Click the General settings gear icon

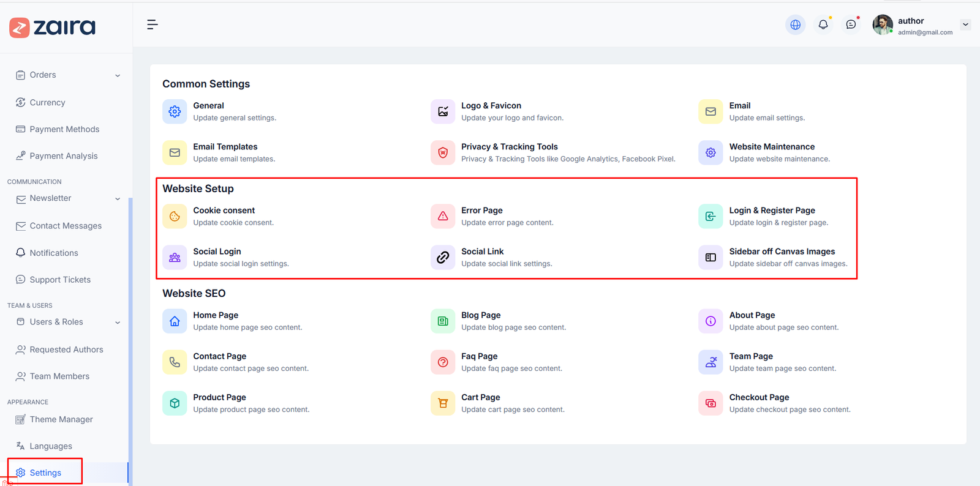pyautogui.click(x=175, y=111)
